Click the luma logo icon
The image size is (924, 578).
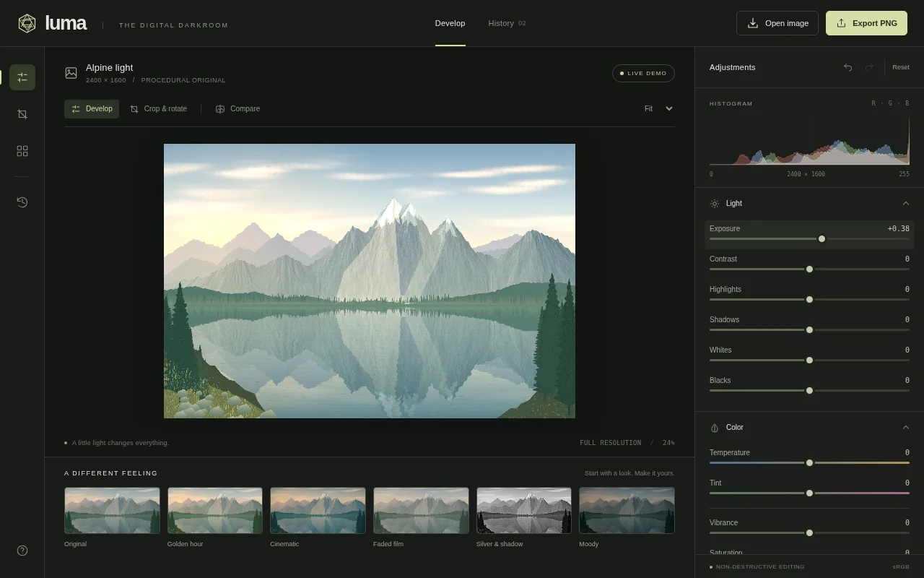(27, 23)
